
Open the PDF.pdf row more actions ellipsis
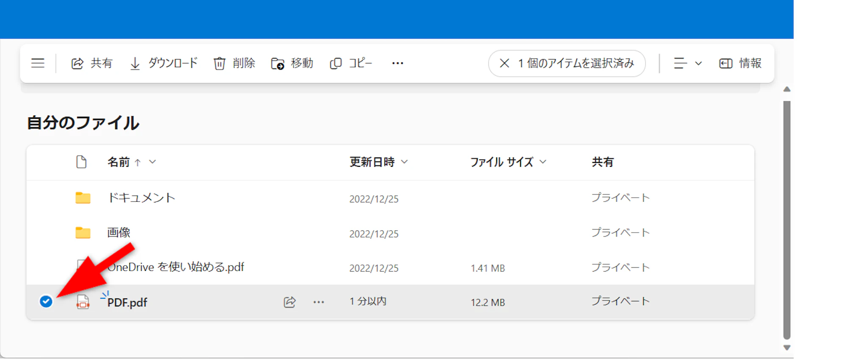point(319,302)
